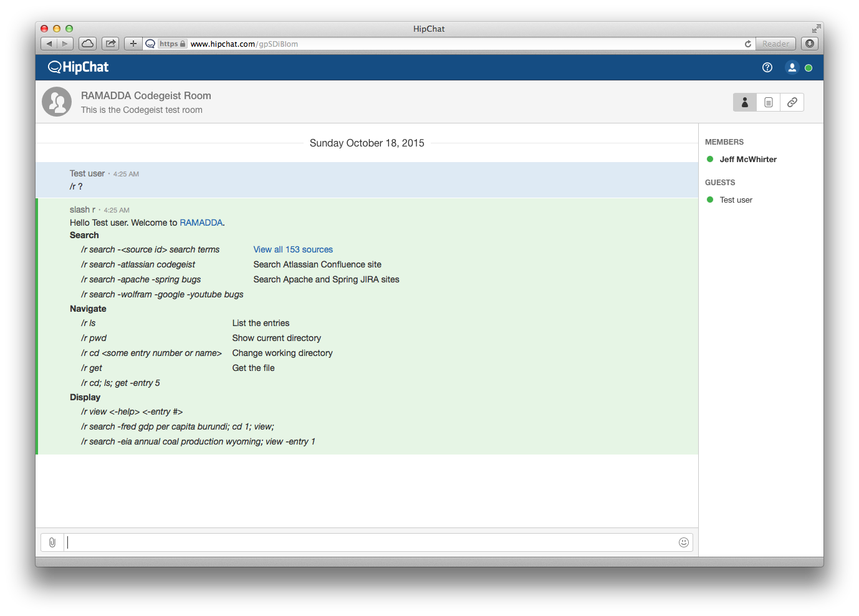The height and width of the screenshot is (616, 859).
Task: Click the HipChat logo in the header
Action: point(79,67)
